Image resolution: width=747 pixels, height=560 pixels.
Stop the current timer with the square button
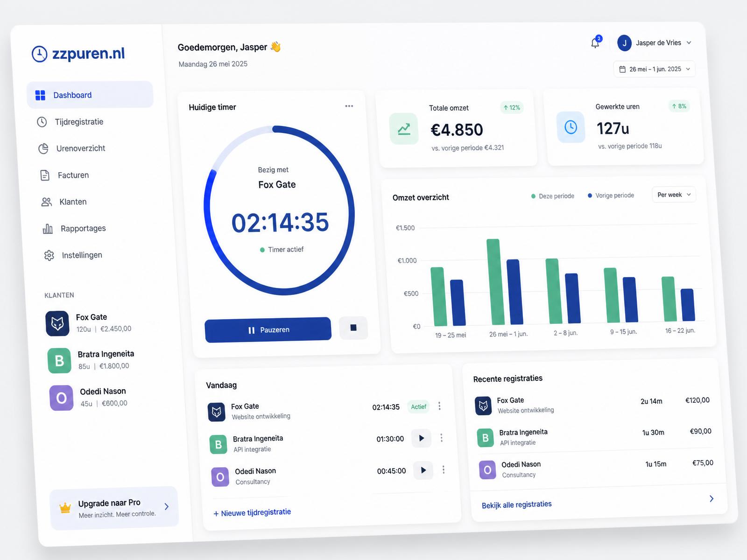coord(353,328)
